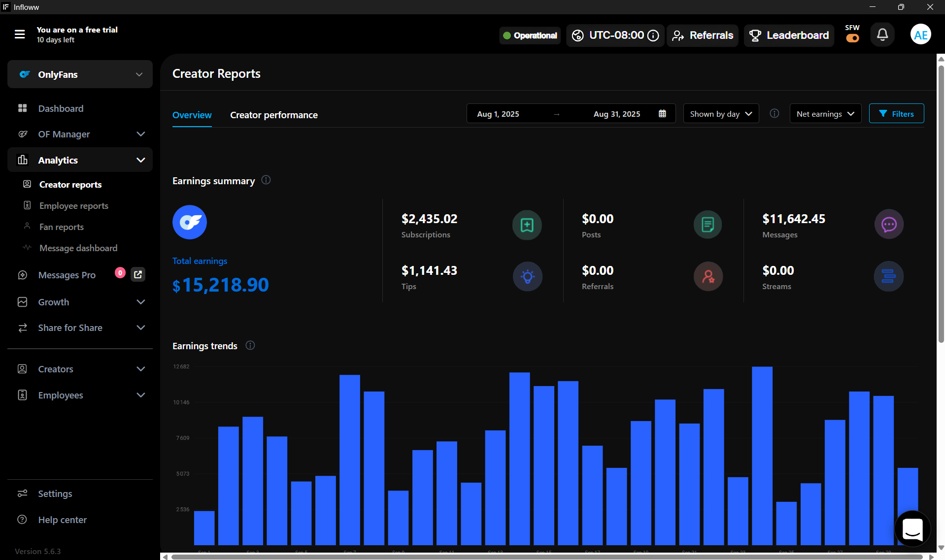Click the Filters button

[x=896, y=113]
